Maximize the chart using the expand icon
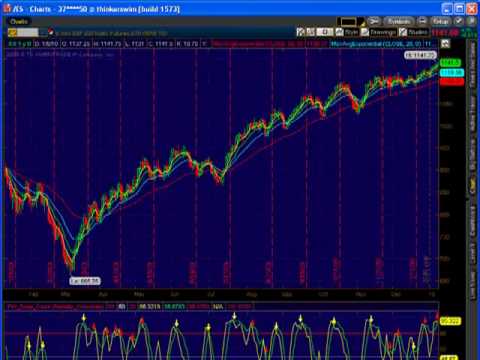480x360 pixels. pos(445,44)
